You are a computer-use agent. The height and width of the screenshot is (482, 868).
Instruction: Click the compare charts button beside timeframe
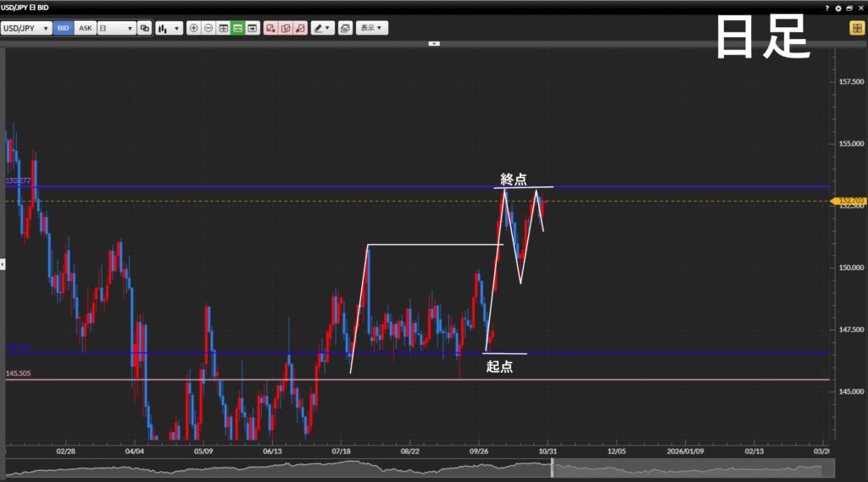[144, 28]
